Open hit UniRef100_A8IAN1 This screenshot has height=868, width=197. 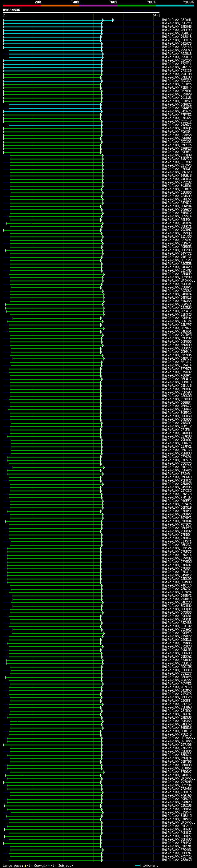pos(177,20)
